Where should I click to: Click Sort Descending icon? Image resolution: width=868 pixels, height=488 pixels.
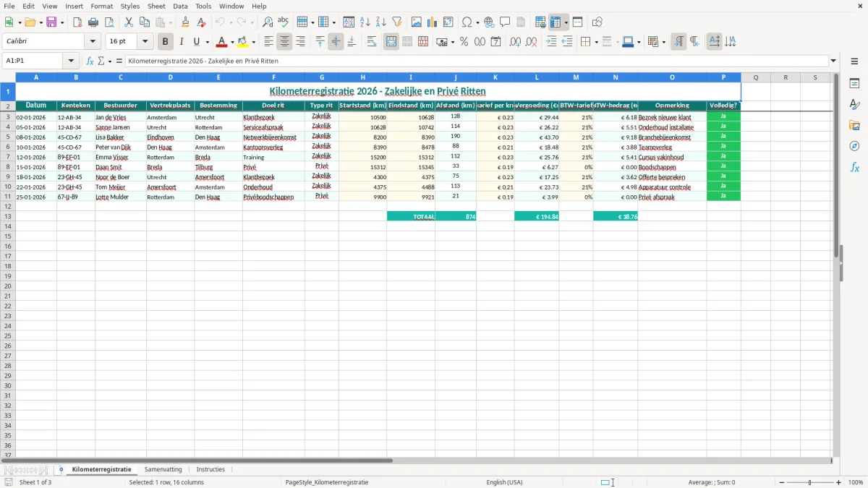[381, 22]
